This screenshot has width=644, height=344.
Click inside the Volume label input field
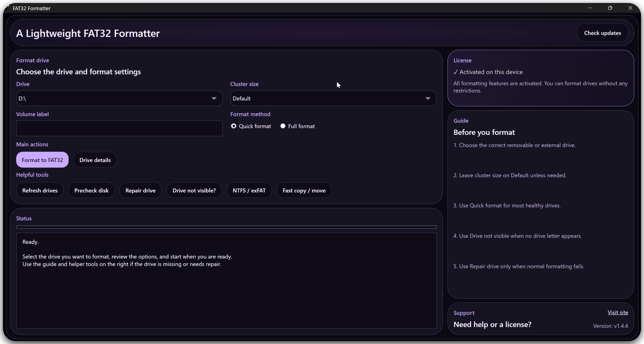coord(119,128)
